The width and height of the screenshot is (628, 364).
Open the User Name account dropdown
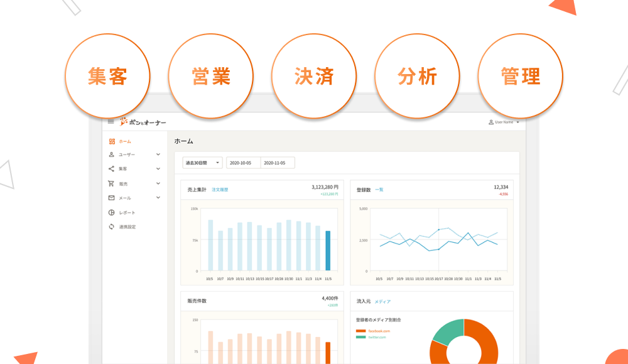tap(504, 122)
